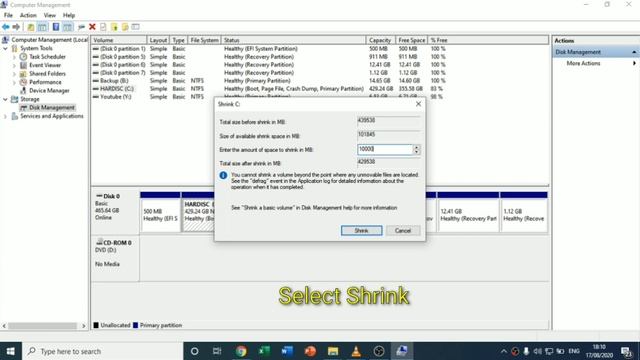Open Task View on the taskbar
This screenshot has width=640, height=360.
click(217, 351)
